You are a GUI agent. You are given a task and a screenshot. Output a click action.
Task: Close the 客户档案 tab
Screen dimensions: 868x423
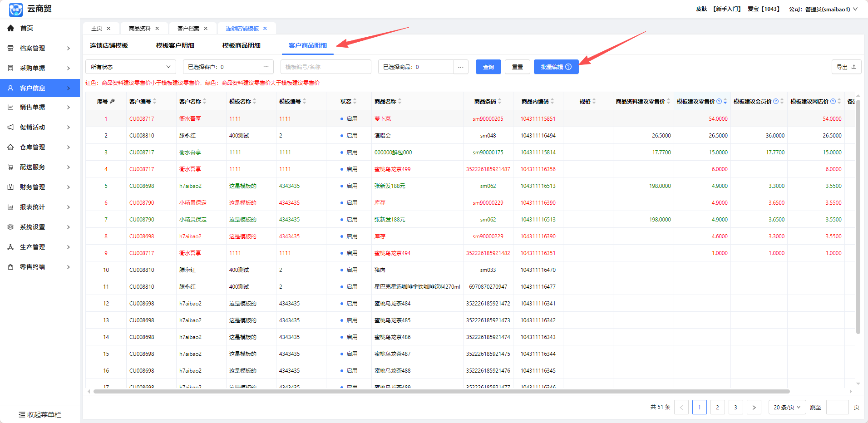[206, 28]
